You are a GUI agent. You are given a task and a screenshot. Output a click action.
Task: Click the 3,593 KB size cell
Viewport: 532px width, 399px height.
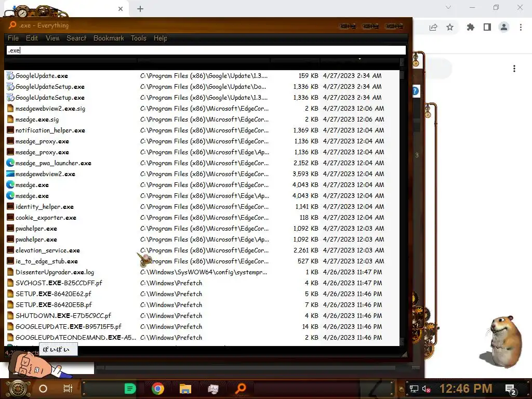(305, 174)
